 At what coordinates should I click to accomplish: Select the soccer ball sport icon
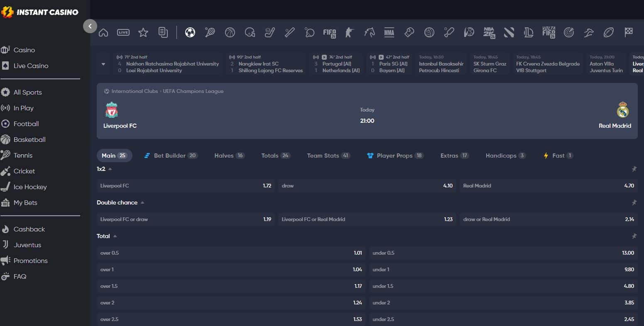[x=190, y=32]
